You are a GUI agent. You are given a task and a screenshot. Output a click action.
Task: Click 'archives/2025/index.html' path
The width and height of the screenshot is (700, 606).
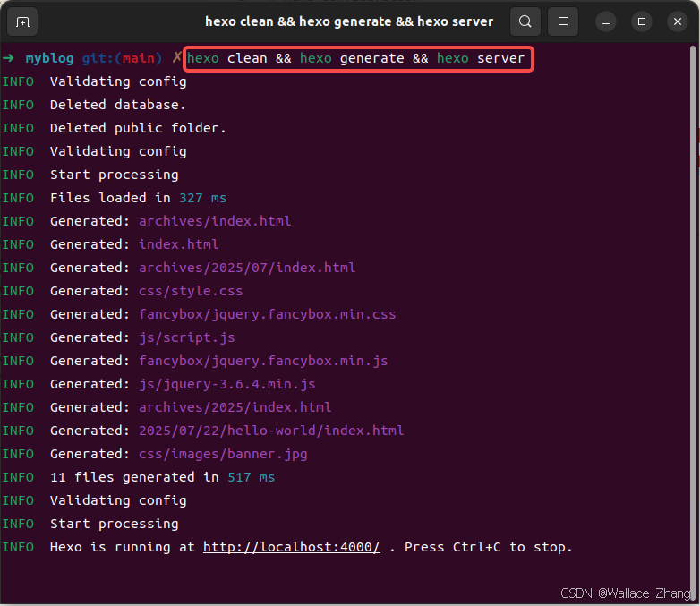pos(235,407)
